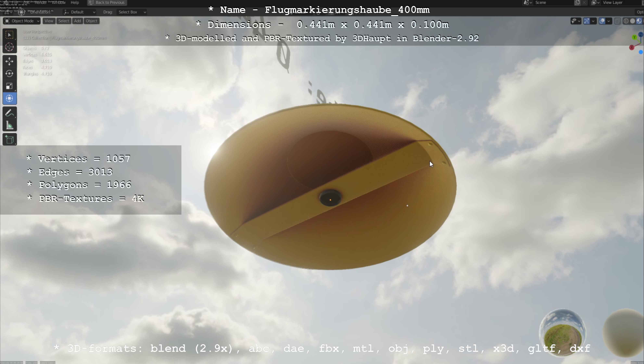This screenshot has height=364, width=644.
Task: Open the Help menu
Action: tap(75, 2)
